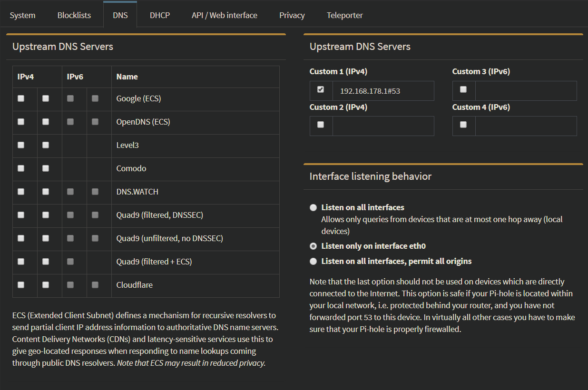Image resolution: width=588 pixels, height=390 pixels.
Task: Check the Custom 4 (IPv6) checkbox
Action: pos(463,125)
